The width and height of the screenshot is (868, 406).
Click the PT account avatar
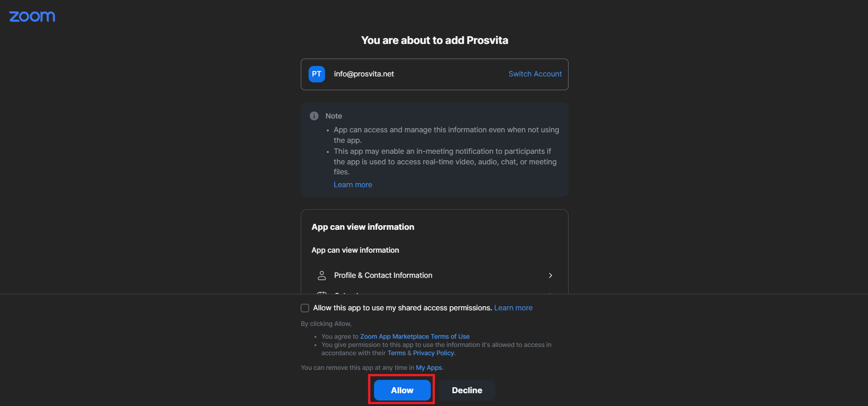pos(317,74)
